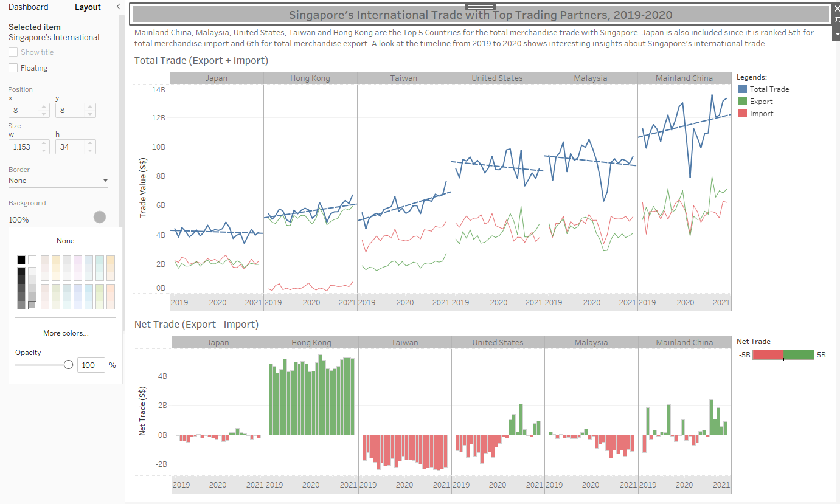
Task: Enable the Floating checkbox
Action: (x=13, y=68)
